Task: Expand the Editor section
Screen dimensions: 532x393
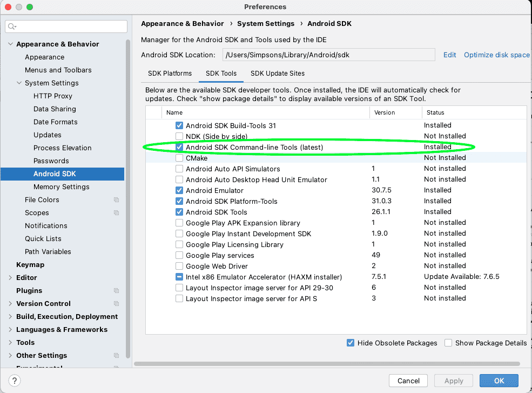Action: tap(10, 277)
